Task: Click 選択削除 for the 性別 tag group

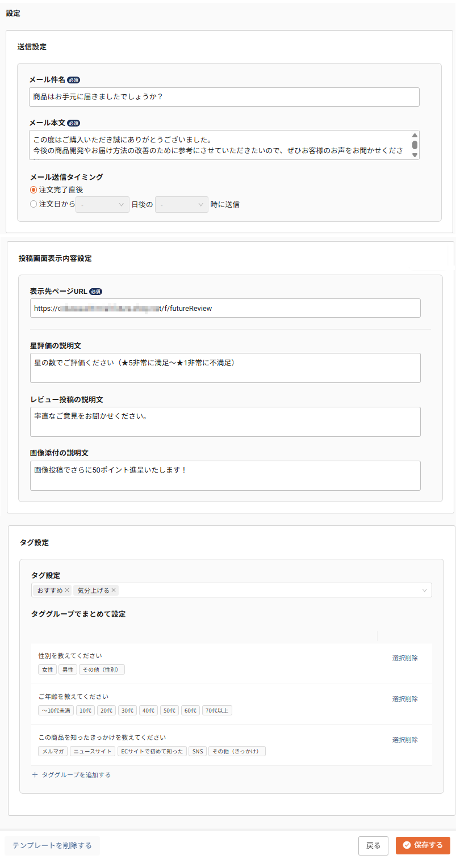Action: coord(404,658)
